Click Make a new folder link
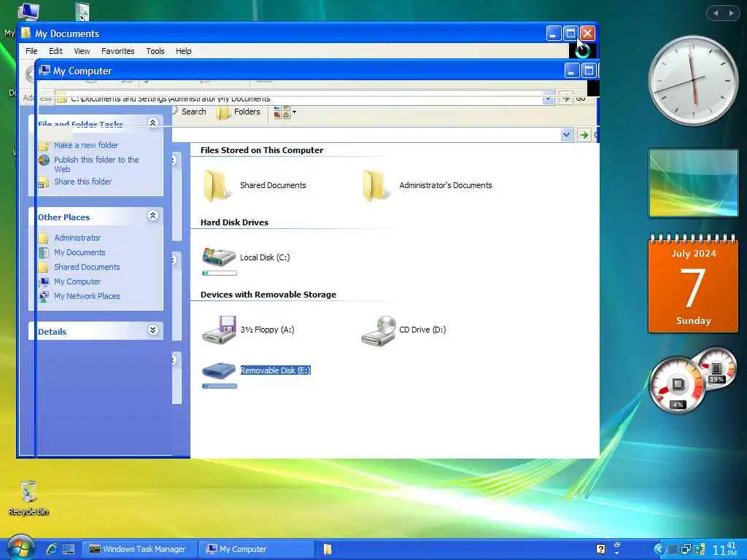This screenshot has height=560, width=747. 86,145
